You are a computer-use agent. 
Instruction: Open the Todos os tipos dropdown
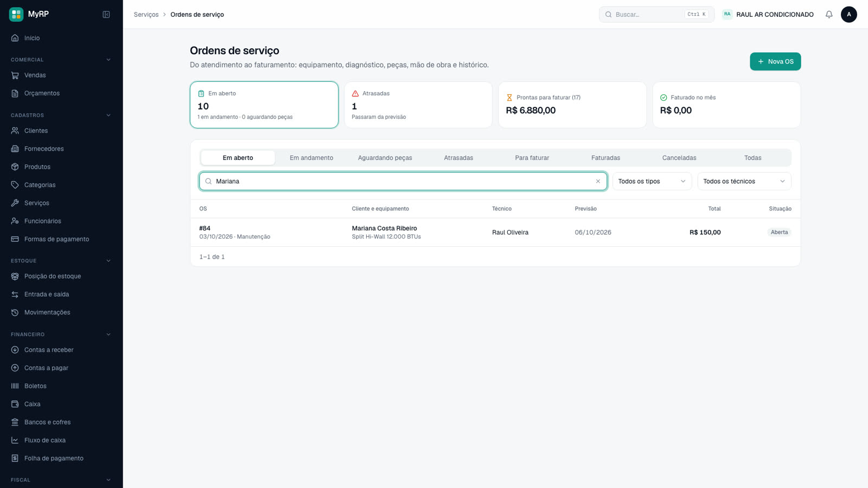pyautogui.click(x=652, y=181)
